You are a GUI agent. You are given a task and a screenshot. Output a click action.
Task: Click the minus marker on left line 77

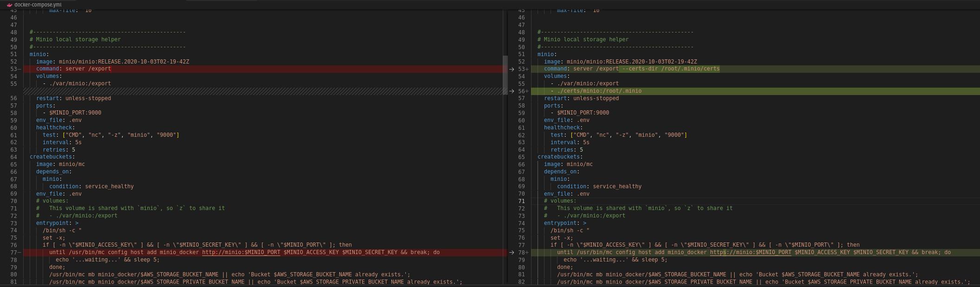[19, 253]
